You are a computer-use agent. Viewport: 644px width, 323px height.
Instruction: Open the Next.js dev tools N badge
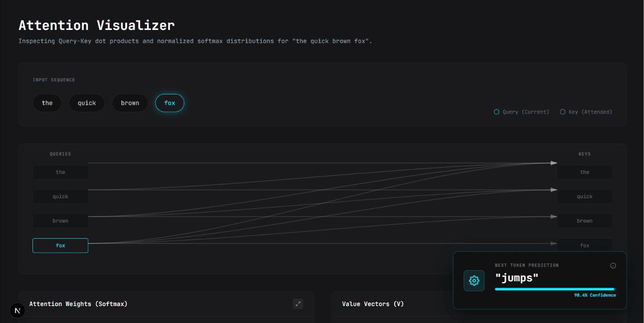click(x=18, y=310)
